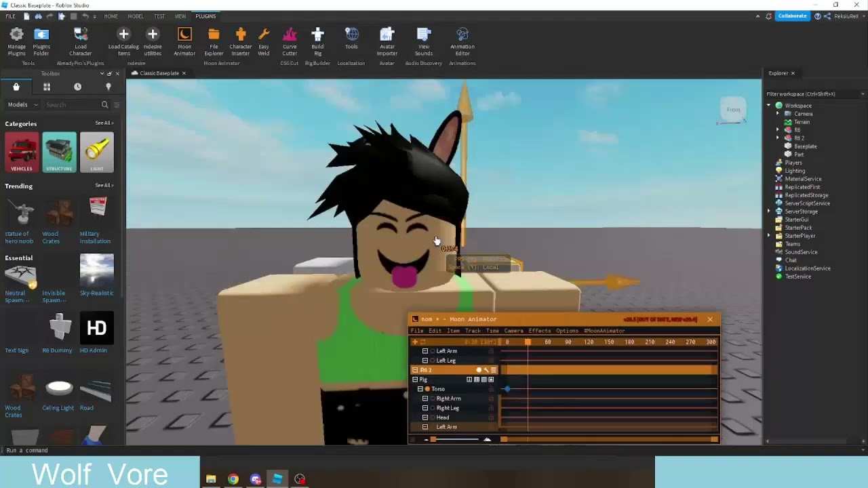868x488 pixels.
Task: Switch to the TEST ribbon tab
Action: (x=159, y=16)
